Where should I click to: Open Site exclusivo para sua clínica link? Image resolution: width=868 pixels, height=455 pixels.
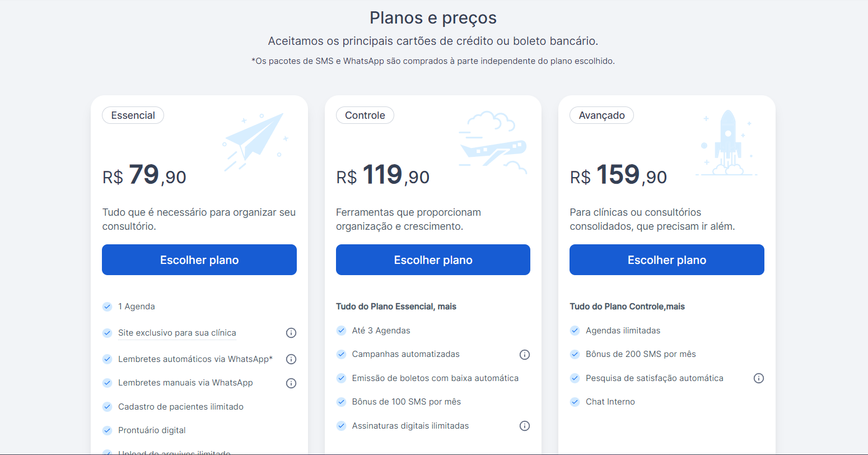coord(177,333)
